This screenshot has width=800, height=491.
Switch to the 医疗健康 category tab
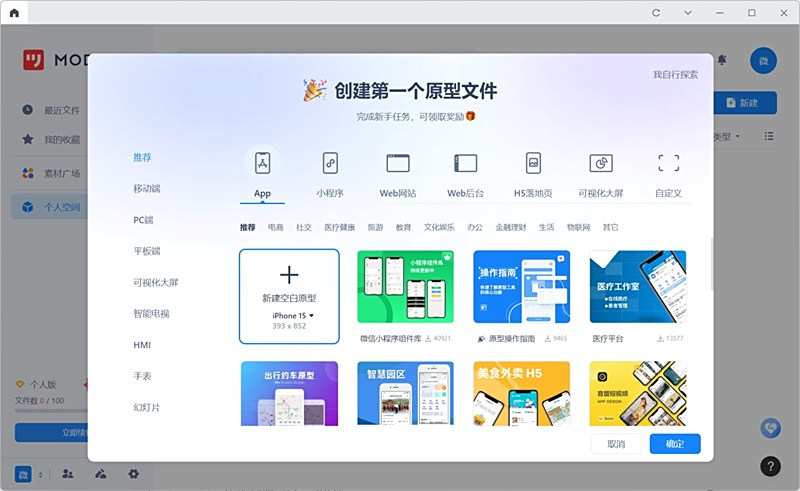tap(339, 227)
